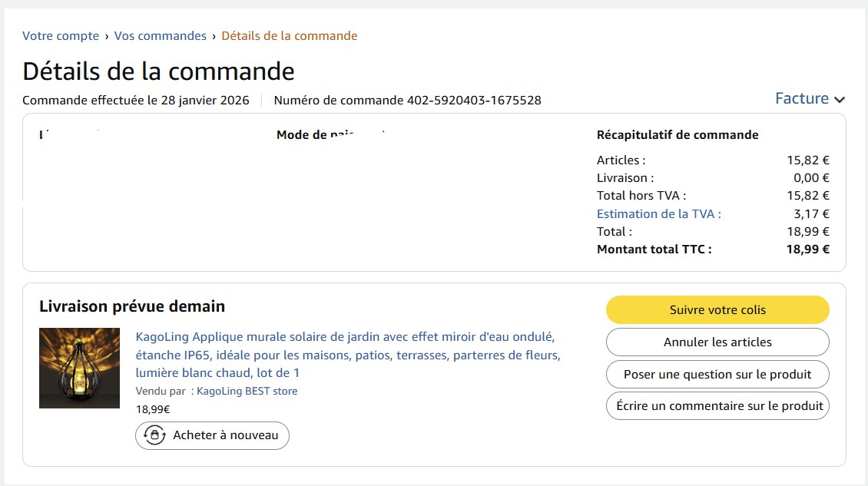Click Annuler les articles button
The image size is (868, 486).
pyautogui.click(x=717, y=342)
